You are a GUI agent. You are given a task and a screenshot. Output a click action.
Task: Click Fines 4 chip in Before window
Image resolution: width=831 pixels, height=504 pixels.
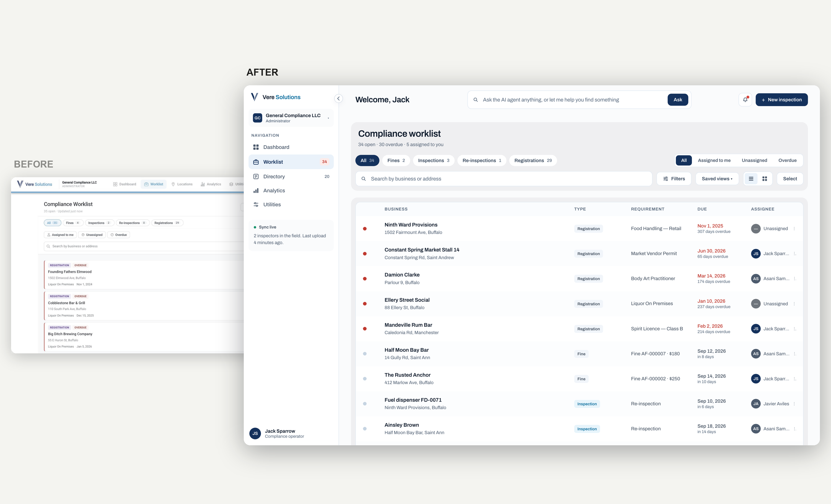(73, 223)
